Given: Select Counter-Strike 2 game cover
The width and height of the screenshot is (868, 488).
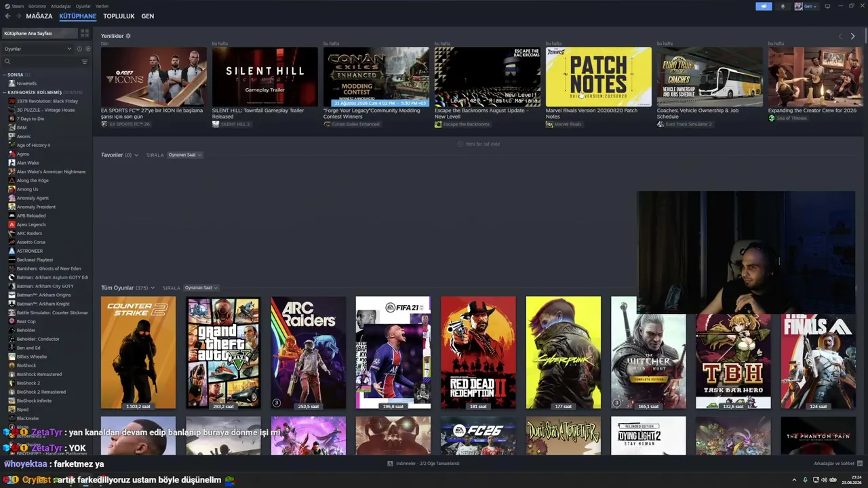Looking at the screenshot, I should (138, 352).
